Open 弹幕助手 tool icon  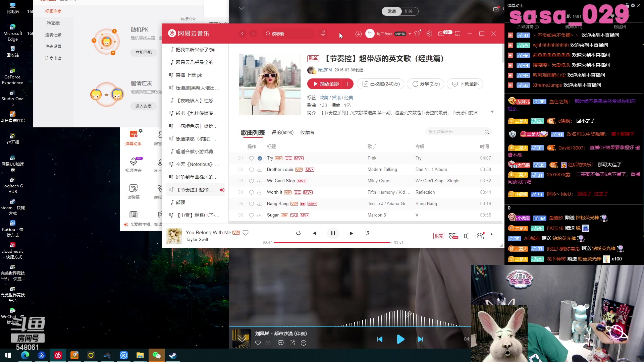pos(133,137)
